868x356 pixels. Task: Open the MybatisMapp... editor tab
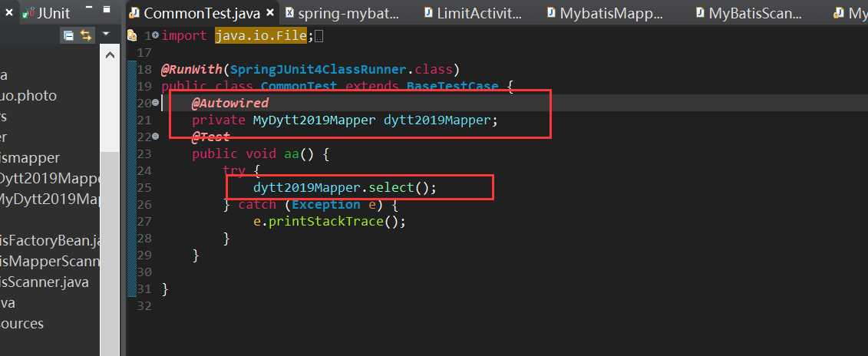[x=605, y=13]
